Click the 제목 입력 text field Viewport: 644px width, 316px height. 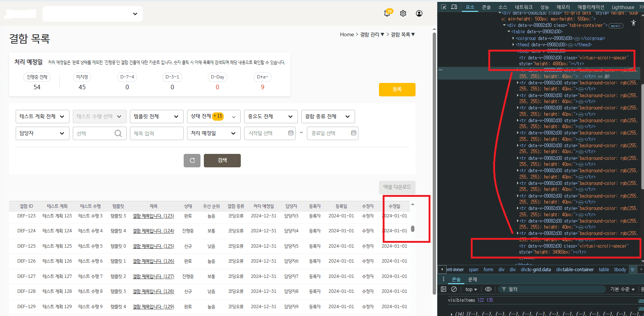coord(156,133)
